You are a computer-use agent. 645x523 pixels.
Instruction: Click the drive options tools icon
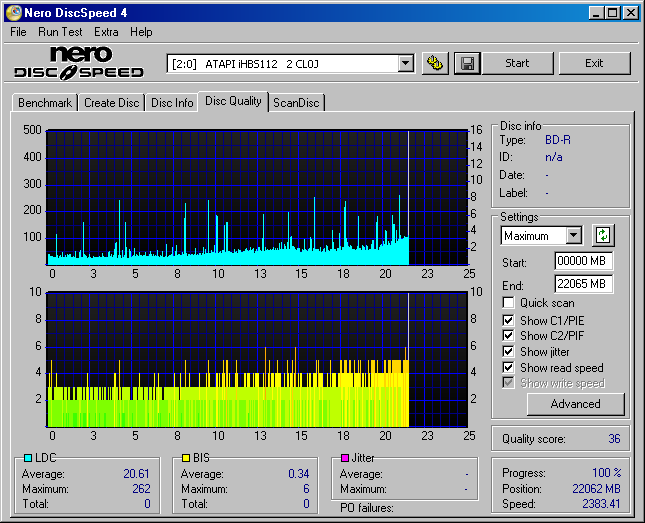click(435, 63)
